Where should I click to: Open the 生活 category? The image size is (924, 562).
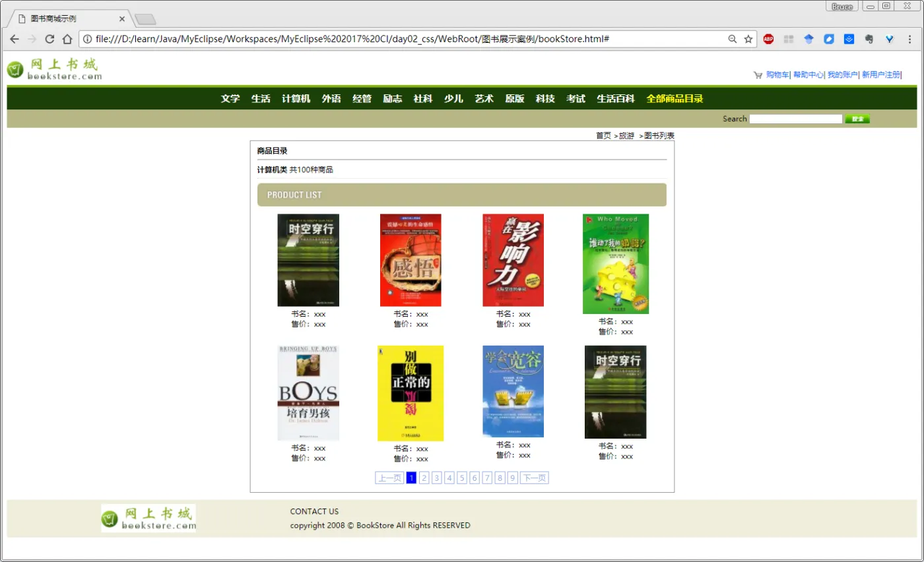(x=261, y=99)
